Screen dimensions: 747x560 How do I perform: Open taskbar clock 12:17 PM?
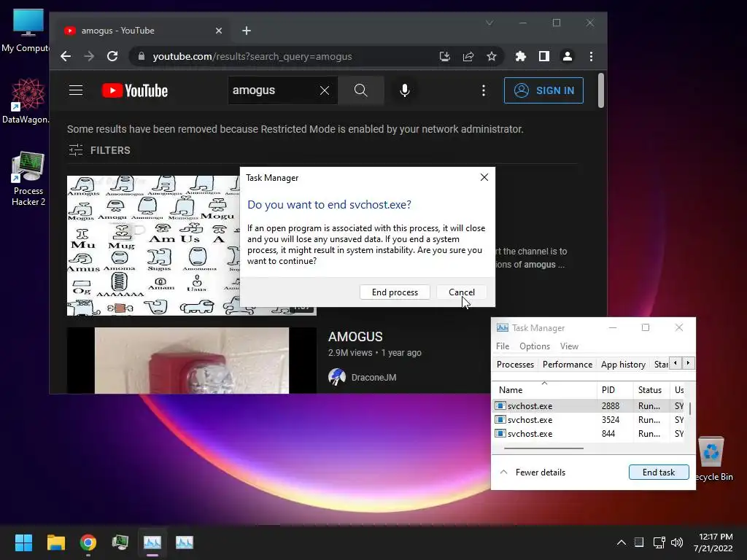pyautogui.click(x=713, y=542)
